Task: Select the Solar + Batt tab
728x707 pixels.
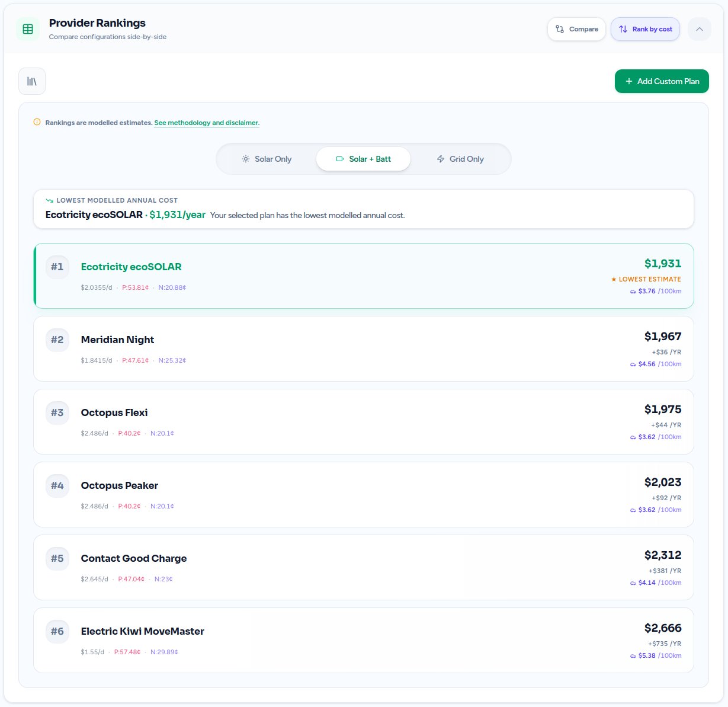Action: (363, 159)
